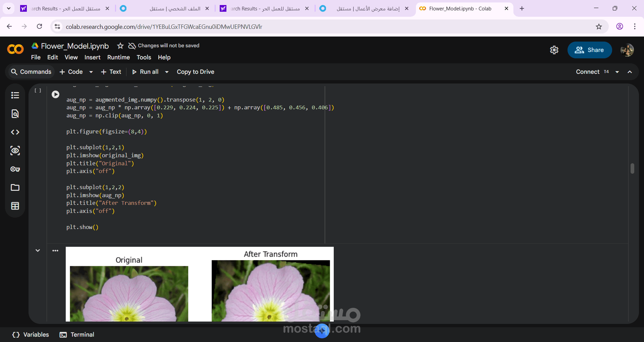
Task: Run the code cell play button
Action: pos(56,95)
